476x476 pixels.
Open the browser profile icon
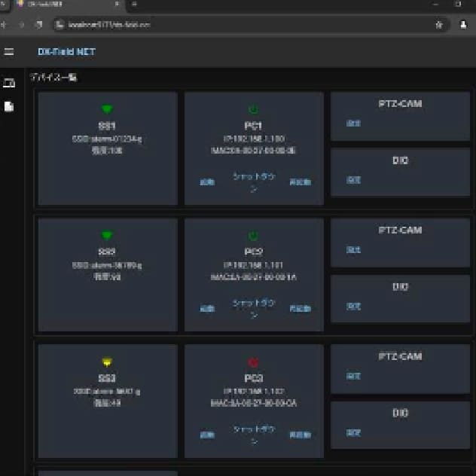click(x=463, y=25)
